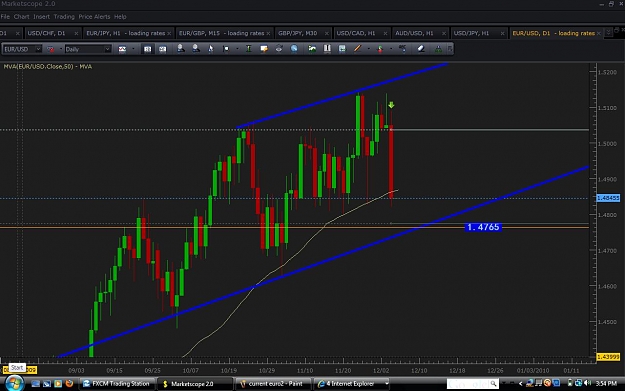Open the Price Alerts menu
Screen dimensions: 625x391
pos(94,17)
